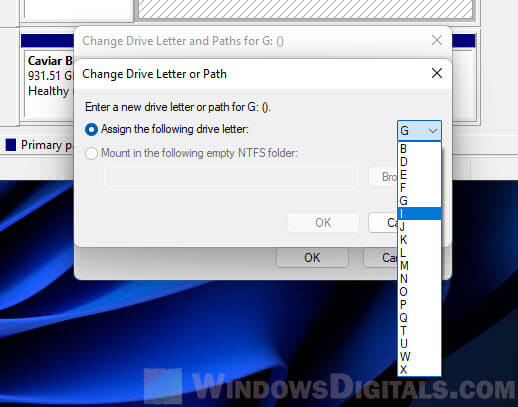Choose drive letter U from the list
Viewport: 518px width, 407px height.
click(419, 344)
